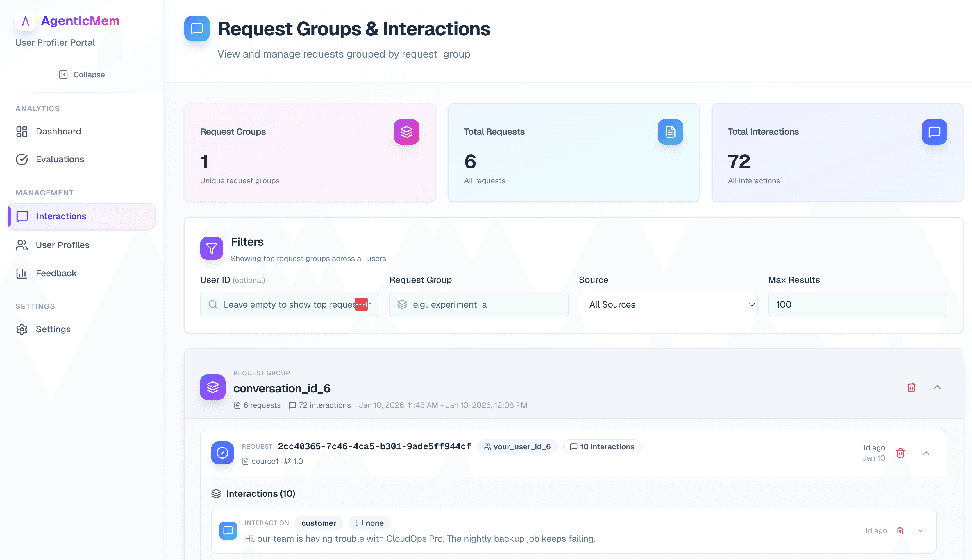Open the Evaluations page from sidebar
972x560 pixels.
point(60,159)
